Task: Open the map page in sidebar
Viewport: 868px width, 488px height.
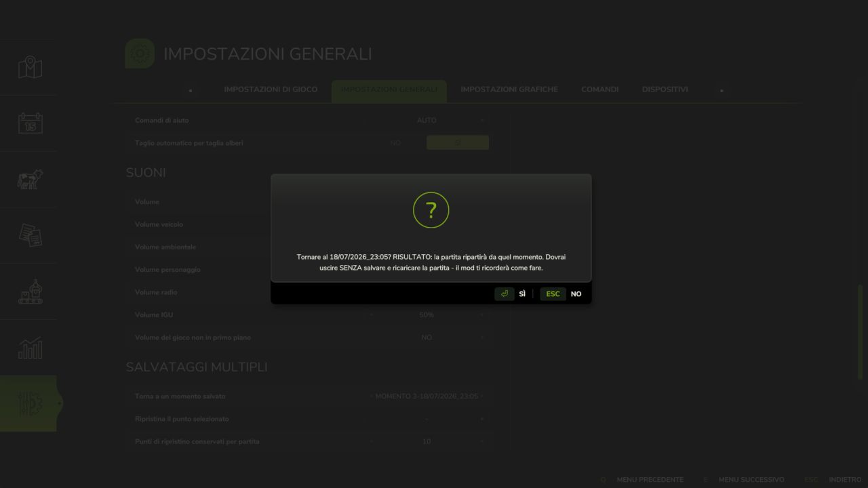Action: [x=30, y=67]
